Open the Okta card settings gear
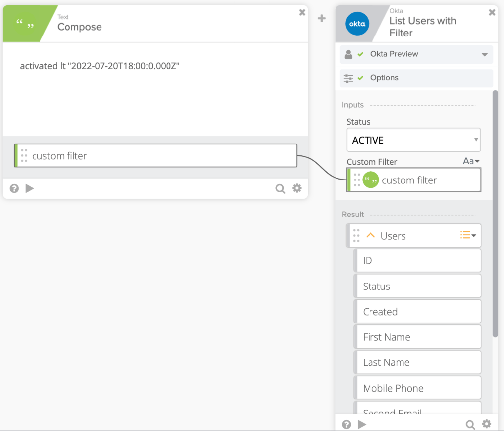Screen dimensions: 504x431 [x=487, y=424]
